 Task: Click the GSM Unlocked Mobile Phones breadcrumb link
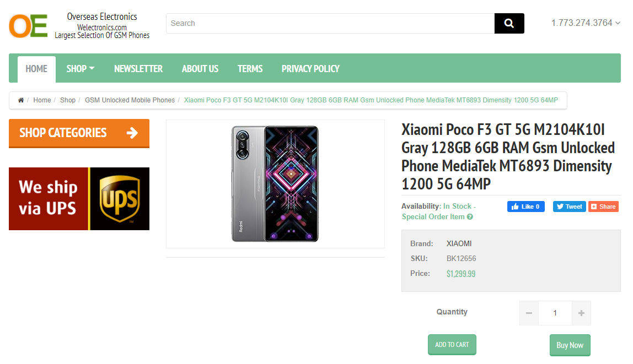click(130, 100)
